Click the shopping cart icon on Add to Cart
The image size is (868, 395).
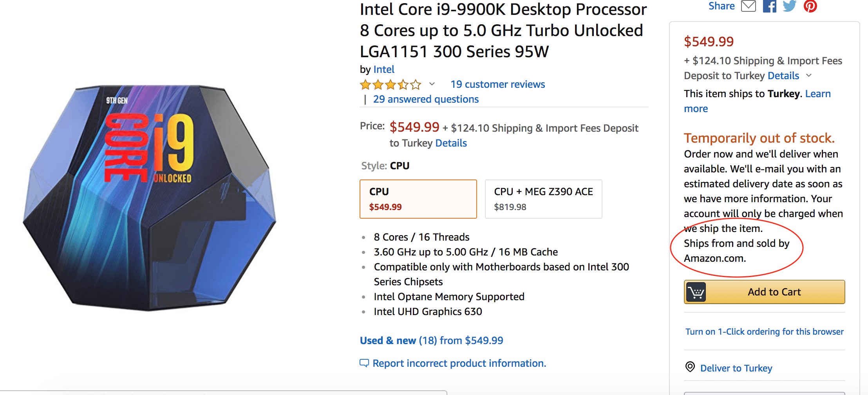tap(696, 292)
